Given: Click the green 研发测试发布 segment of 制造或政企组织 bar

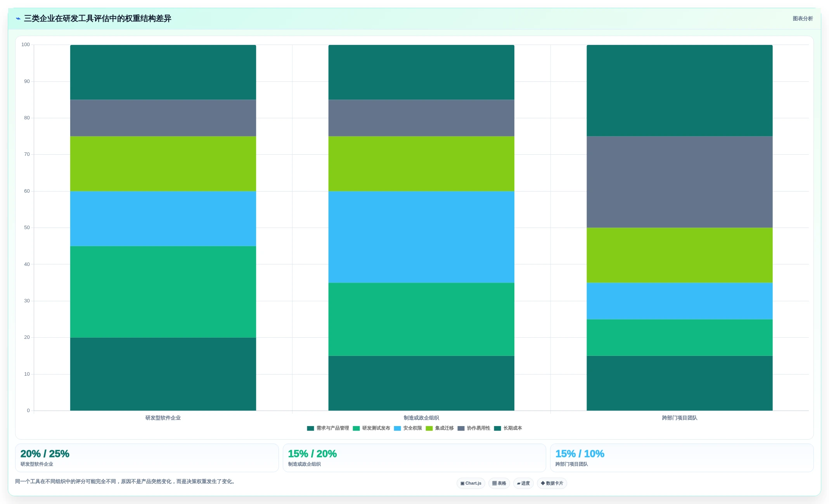Looking at the screenshot, I should point(421,319).
